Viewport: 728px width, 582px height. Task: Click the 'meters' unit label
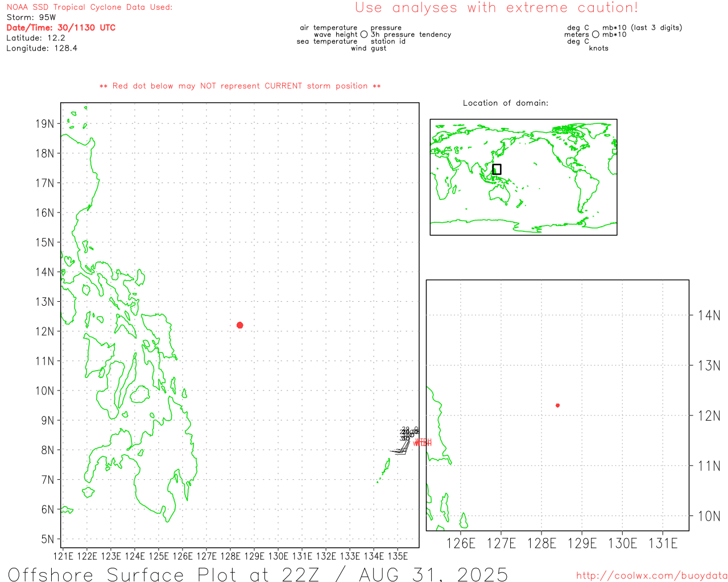pos(577,35)
